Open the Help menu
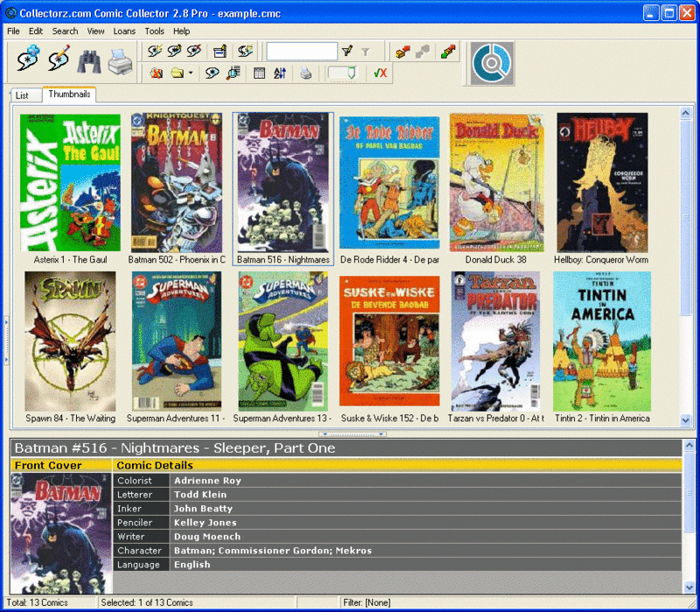 [x=181, y=31]
